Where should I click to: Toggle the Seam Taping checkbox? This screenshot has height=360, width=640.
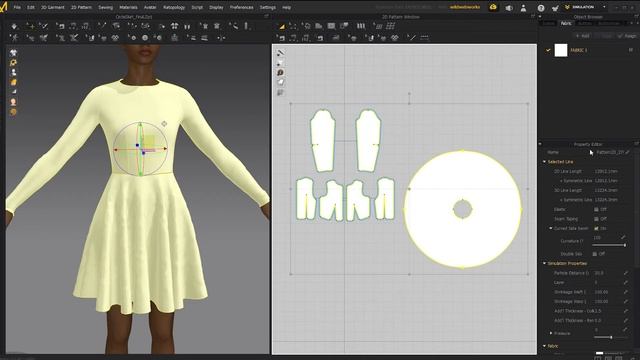596,219
